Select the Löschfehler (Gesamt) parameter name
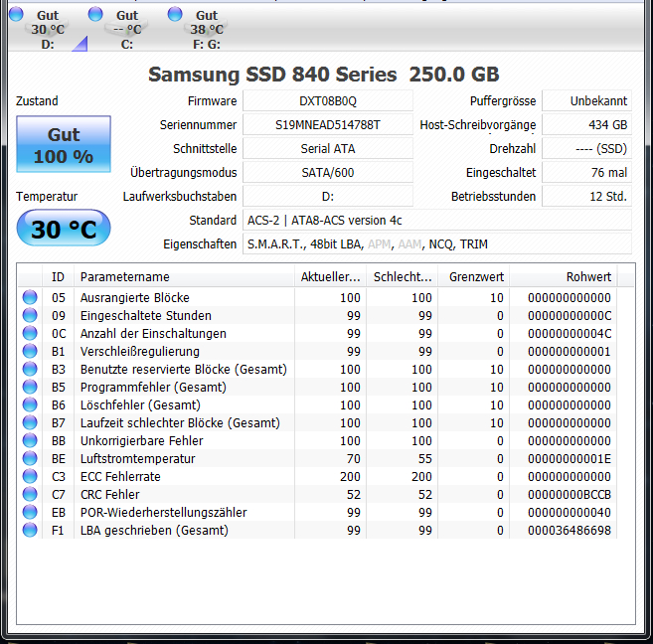The height and width of the screenshot is (644, 653). pos(140,405)
